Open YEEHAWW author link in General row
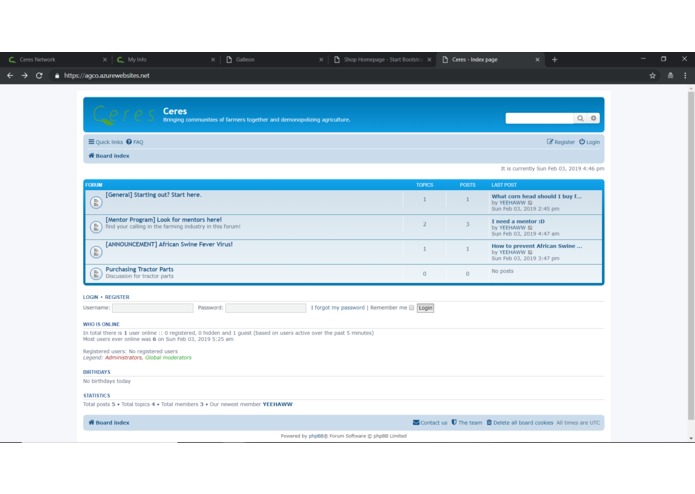Viewport: 695px width, 494px height. click(x=512, y=202)
